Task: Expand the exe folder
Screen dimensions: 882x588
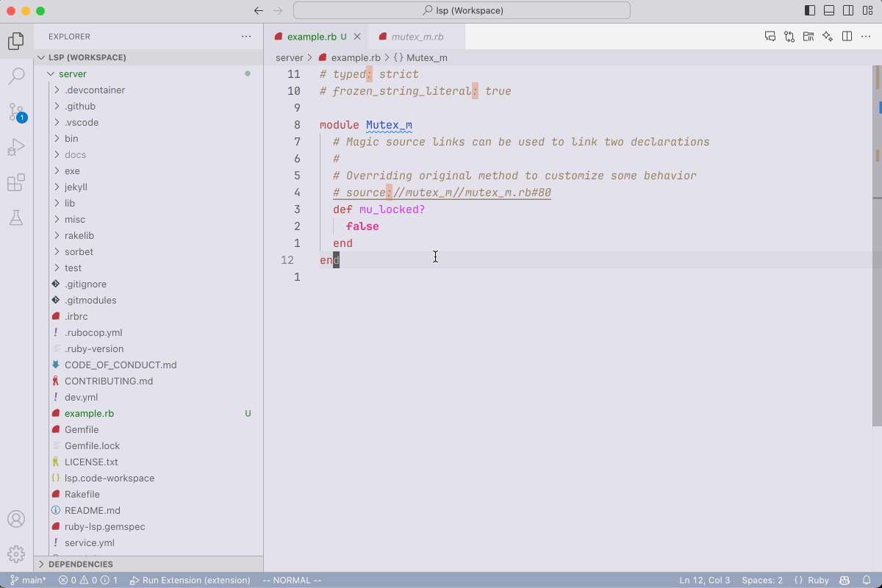Action: (x=148, y=171)
